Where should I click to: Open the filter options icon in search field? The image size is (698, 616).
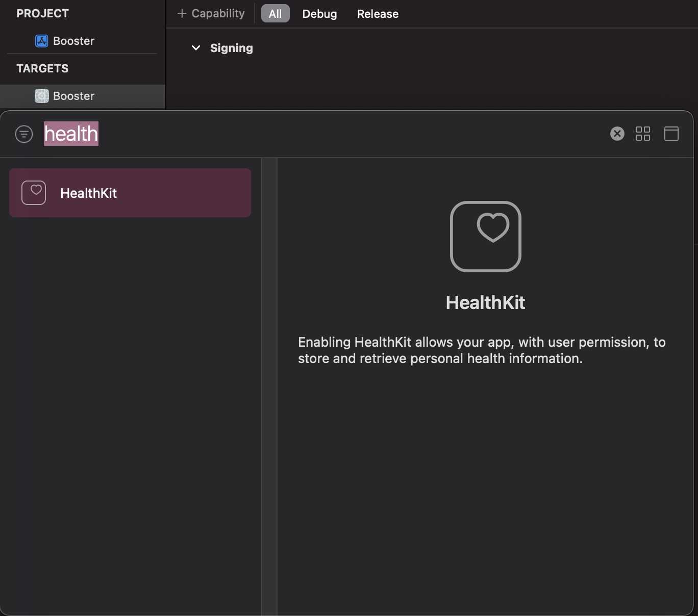pyautogui.click(x=23, y=134)
